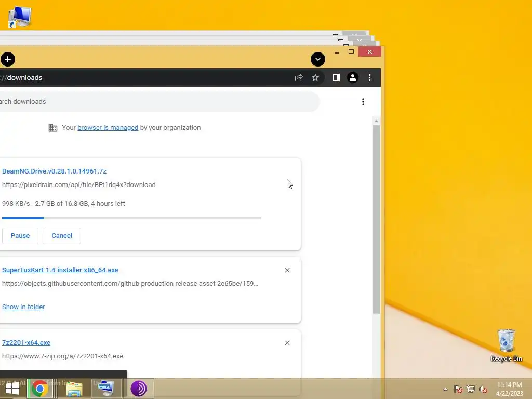Open the network status tray icon
This screenshot has height=399, width=532.
pos(471,389)
